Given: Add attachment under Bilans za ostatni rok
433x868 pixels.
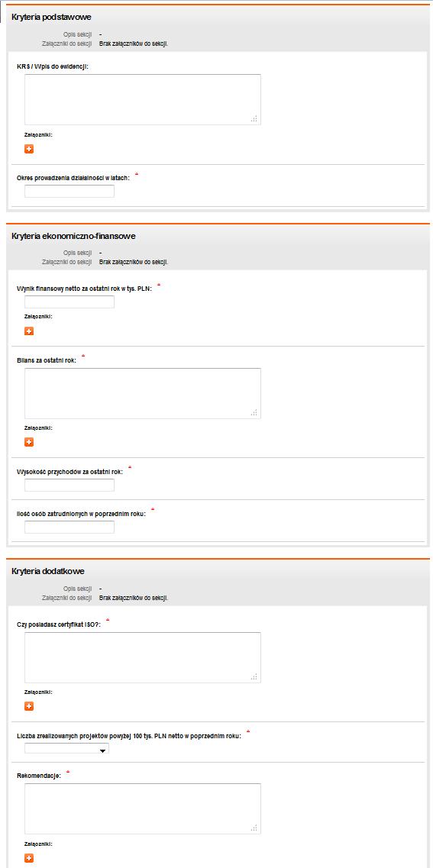Looking at the screenshot, I should 29,442.
